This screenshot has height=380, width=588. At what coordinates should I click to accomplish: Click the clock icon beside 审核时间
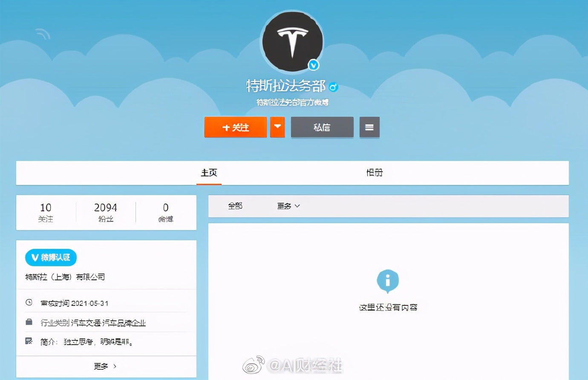click(29, 302)
